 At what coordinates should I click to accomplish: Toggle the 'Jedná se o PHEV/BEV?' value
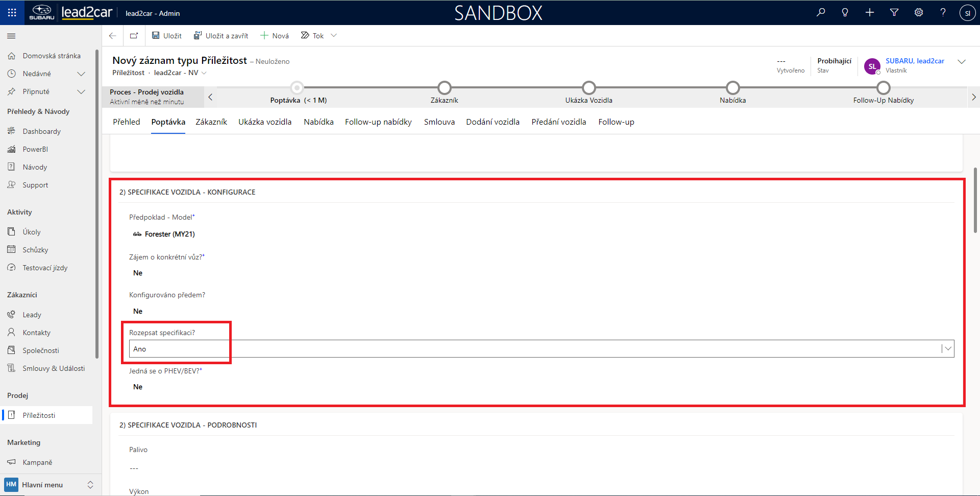point(138,387)
